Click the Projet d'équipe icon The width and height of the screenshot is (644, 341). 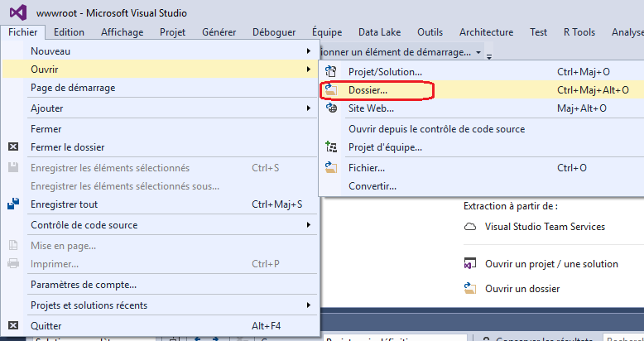(x=331, y=147)
